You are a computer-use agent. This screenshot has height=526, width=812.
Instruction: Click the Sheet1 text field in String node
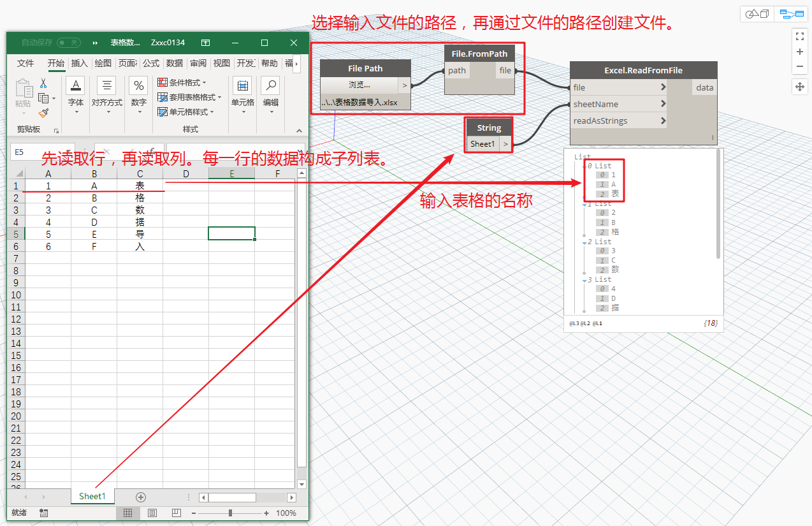483,144
